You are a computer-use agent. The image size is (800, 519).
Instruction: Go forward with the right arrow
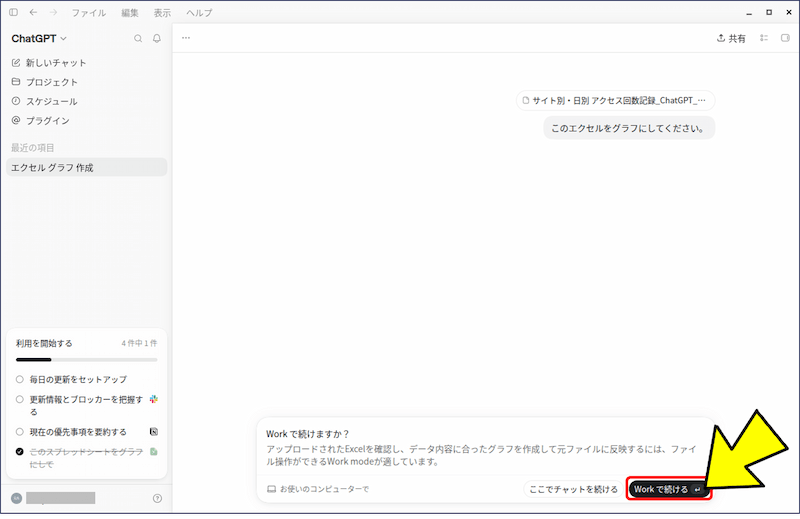click(53, 12)
